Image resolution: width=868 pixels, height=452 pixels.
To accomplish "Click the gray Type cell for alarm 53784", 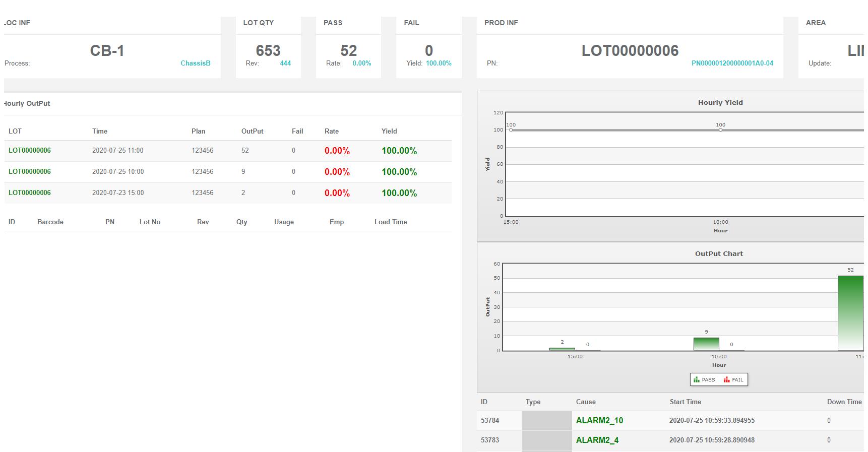I will click(546, 421).
